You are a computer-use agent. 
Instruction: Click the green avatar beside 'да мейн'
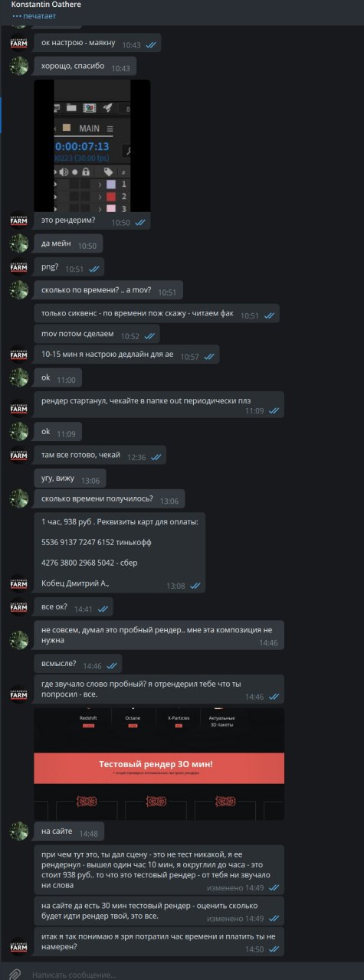[18, 243]
